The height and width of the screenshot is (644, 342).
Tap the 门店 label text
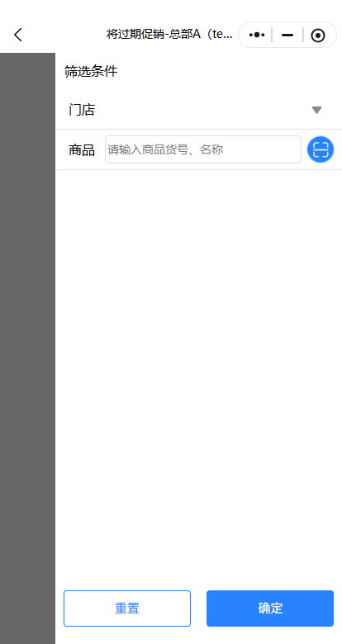click(x=82, y=110)
